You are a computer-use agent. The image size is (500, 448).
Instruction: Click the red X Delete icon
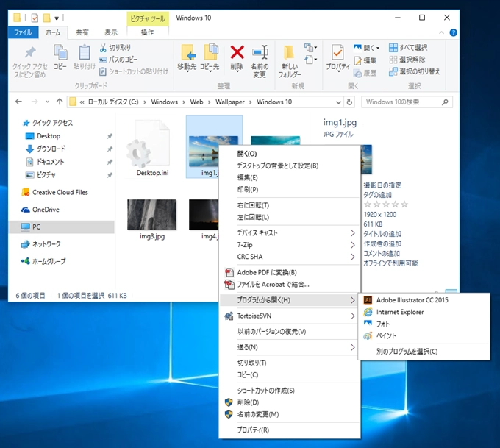237,52
